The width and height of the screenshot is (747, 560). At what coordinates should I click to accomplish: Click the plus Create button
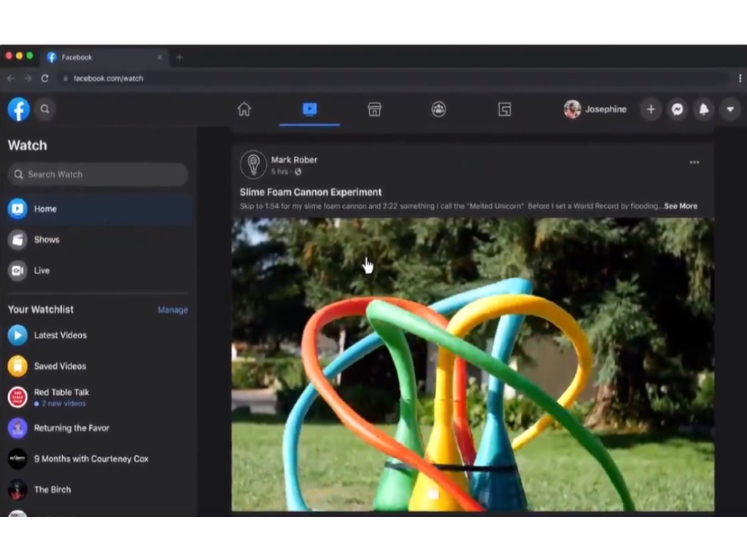coord(651,109)
